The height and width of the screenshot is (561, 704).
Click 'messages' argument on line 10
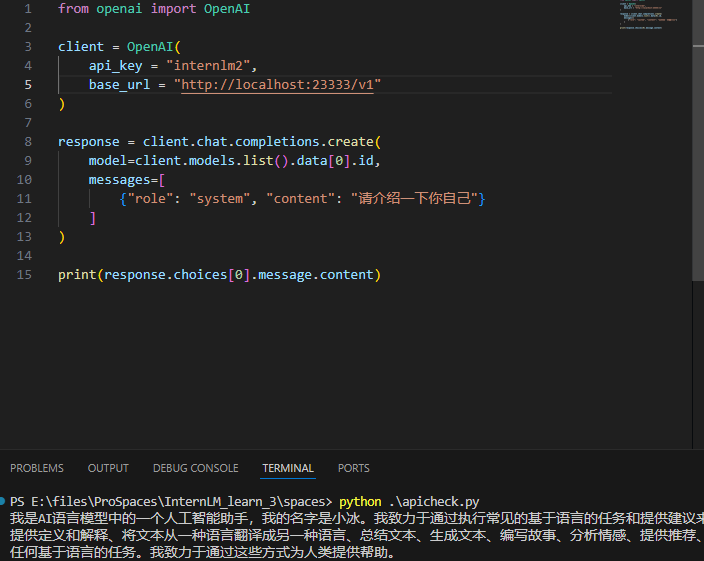pos(119,180)
